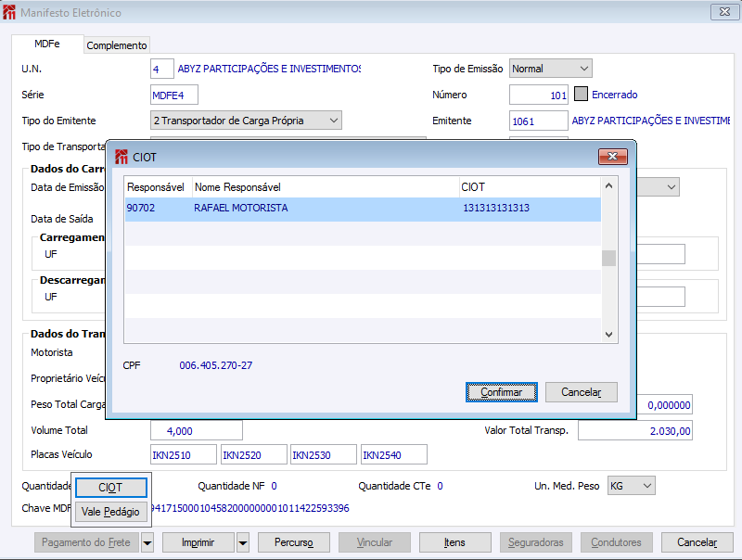
Task: Click the Volume Total field 4,000
Action: (x=197, y=431)
